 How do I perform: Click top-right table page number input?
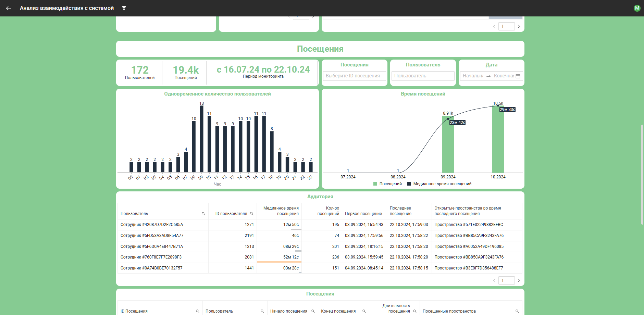click(x=506, y=26)
